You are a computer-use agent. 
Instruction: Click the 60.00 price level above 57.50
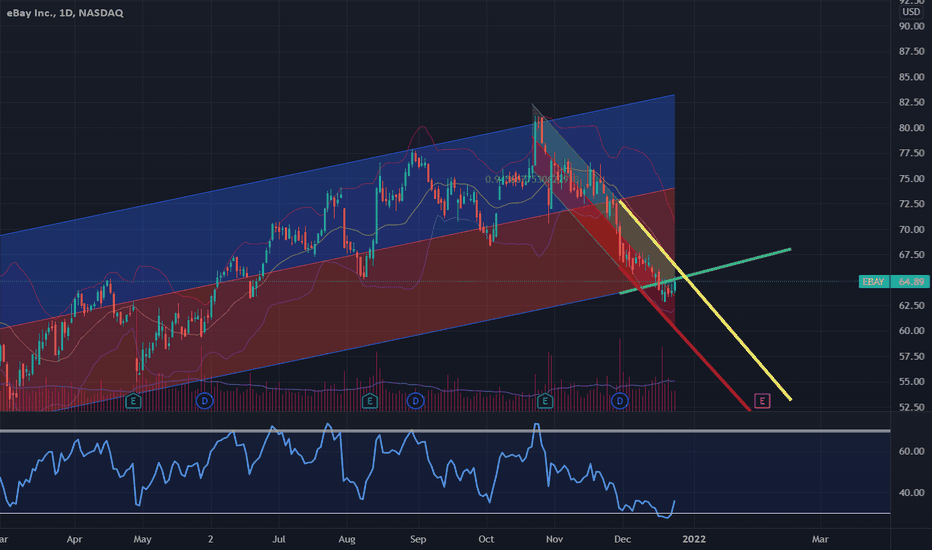[911, 331]
